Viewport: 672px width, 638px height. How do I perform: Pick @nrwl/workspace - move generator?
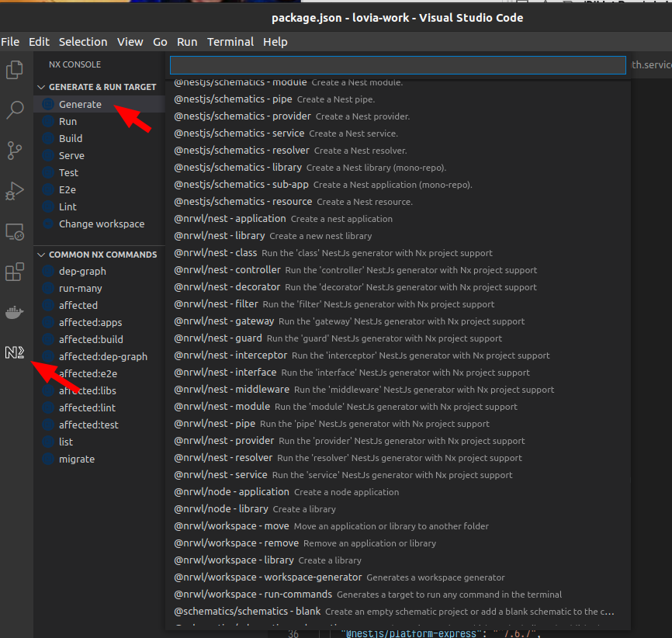[398, 526]
